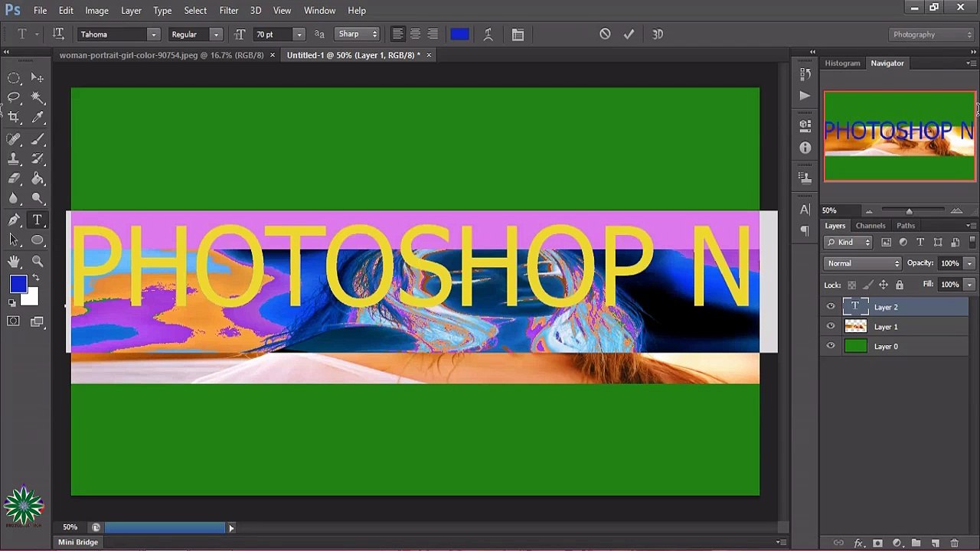Select the Zoom tool in toolbox

38,262
